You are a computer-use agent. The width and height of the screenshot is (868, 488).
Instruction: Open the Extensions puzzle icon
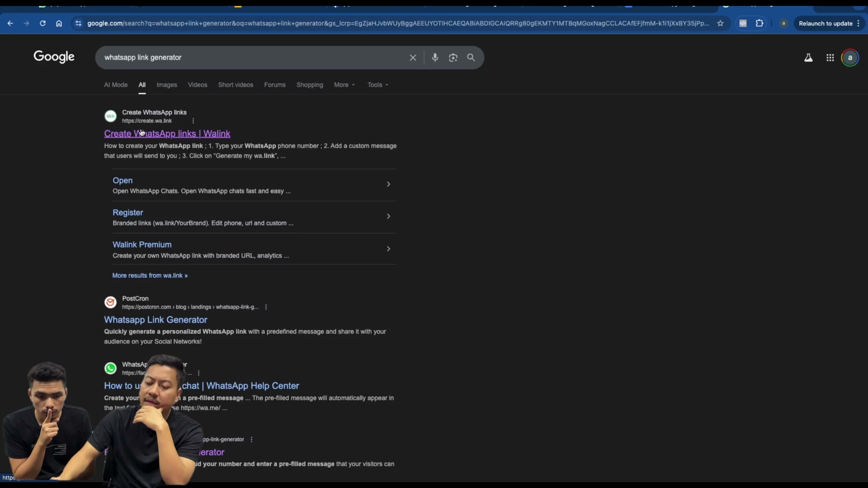tap(759, 23)
